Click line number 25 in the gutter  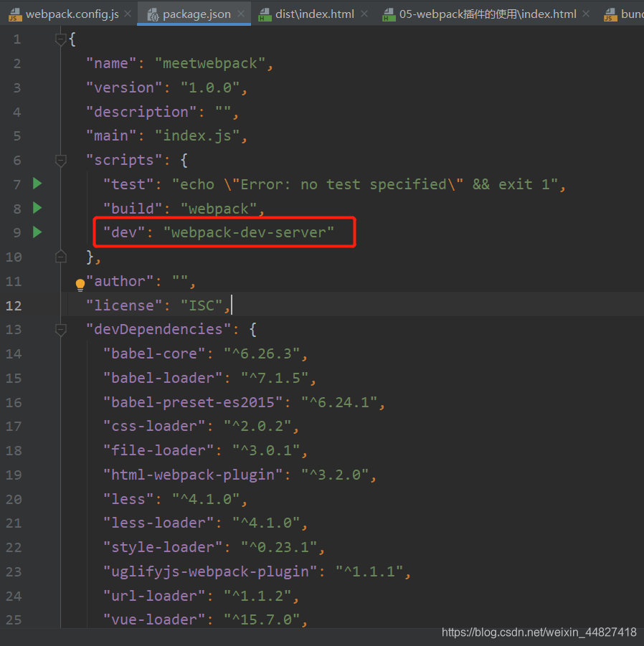pos(13,620)
